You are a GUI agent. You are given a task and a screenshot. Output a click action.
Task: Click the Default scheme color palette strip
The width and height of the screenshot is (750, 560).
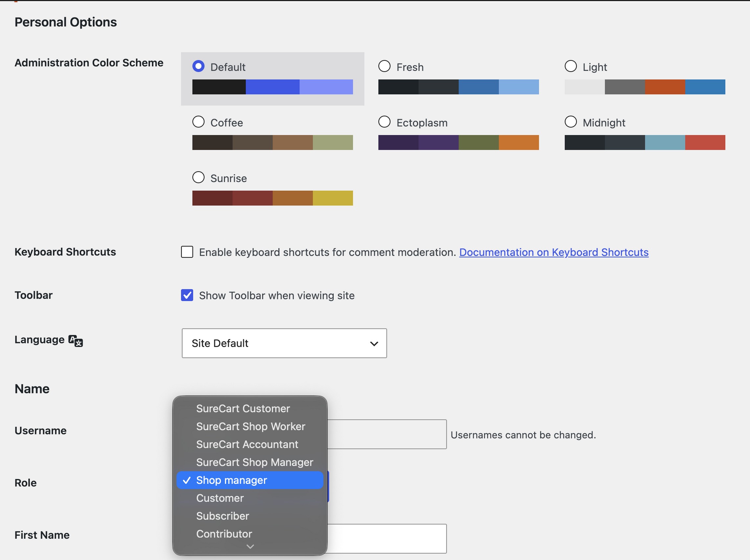(x=272, y=87)
